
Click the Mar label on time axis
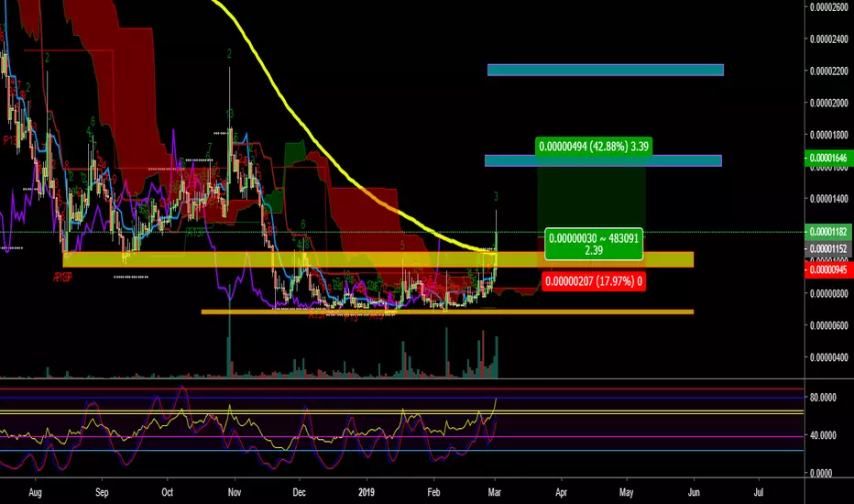(x=496, y=492)
